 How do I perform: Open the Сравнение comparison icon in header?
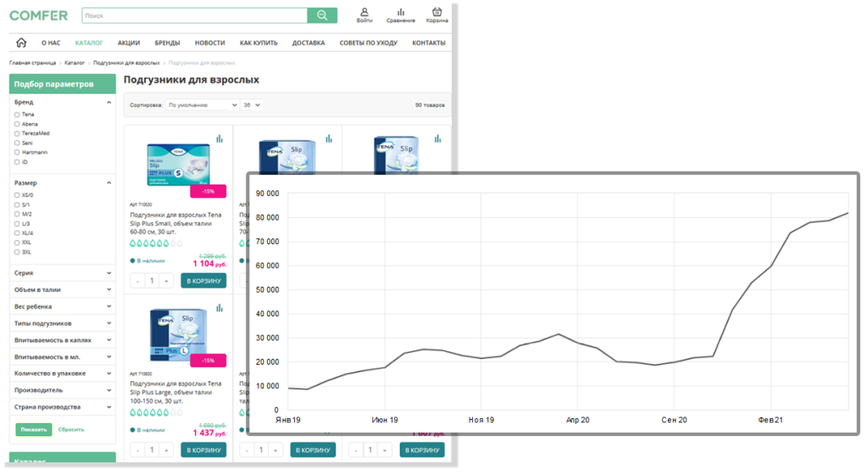point(401,15)
